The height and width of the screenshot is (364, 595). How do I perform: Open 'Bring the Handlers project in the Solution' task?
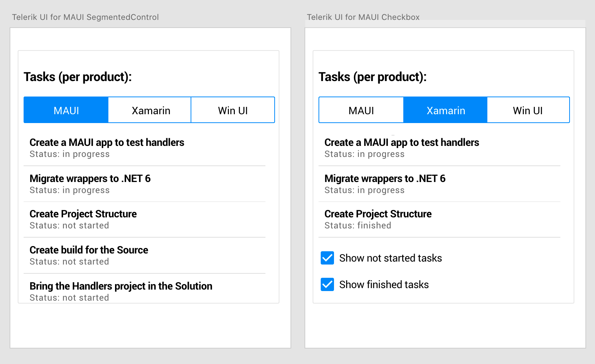[145, 288]
